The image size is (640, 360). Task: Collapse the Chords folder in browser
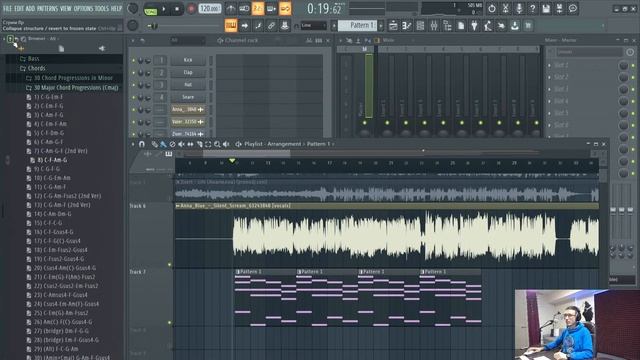tap(37, 68)
